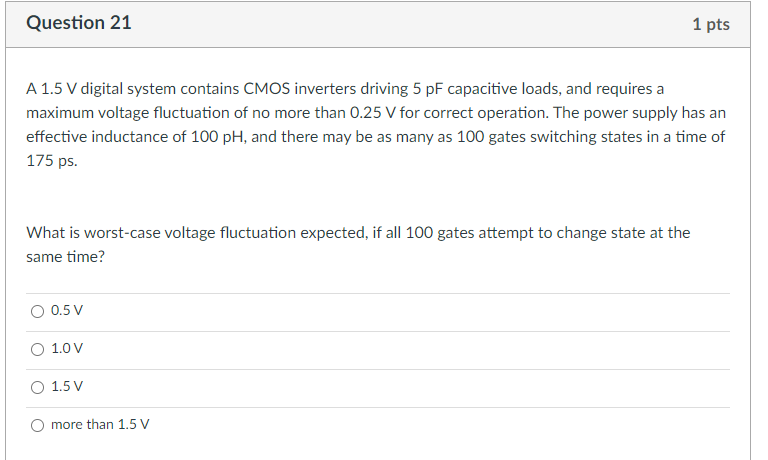This screenshot has height=460, width=768.
Task: Click the 'more than 1.5 V' label text
Action: click(x=100, y=424)
